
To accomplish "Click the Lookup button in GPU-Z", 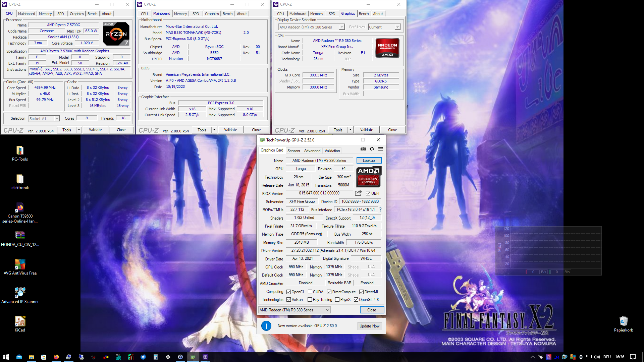I will coord(369,161).
